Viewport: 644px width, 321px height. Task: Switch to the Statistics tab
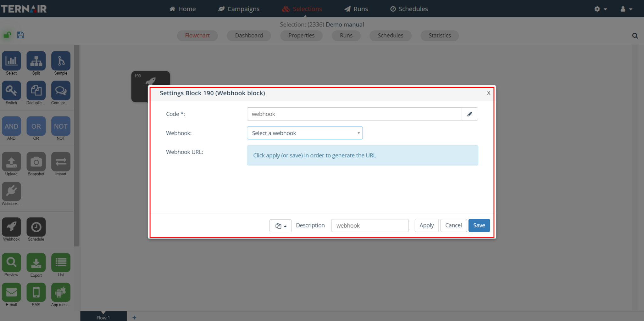[x=440, y=36]
